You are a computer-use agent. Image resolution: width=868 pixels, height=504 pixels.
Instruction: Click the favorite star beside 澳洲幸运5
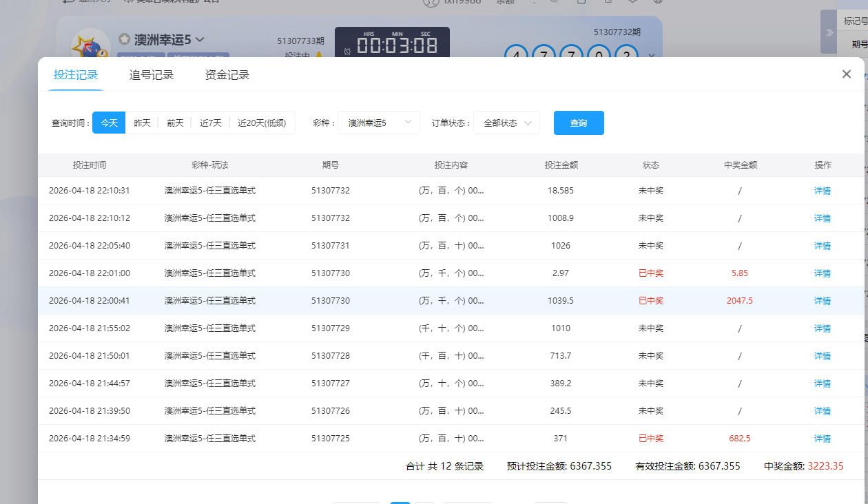coord(124,39)
